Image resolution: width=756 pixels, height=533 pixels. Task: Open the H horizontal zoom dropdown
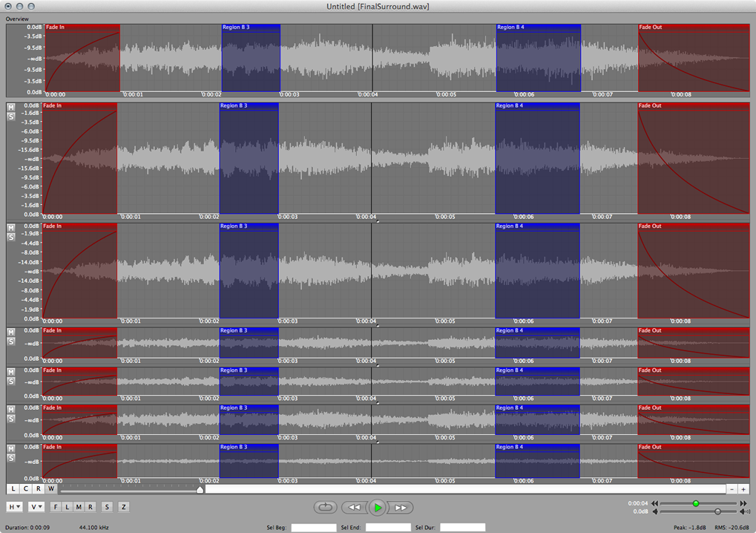(x=13, y=506)
